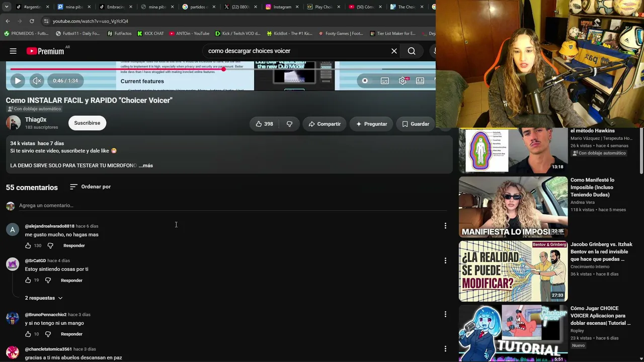Open options menu for @SrCatGD's comment

445,260
